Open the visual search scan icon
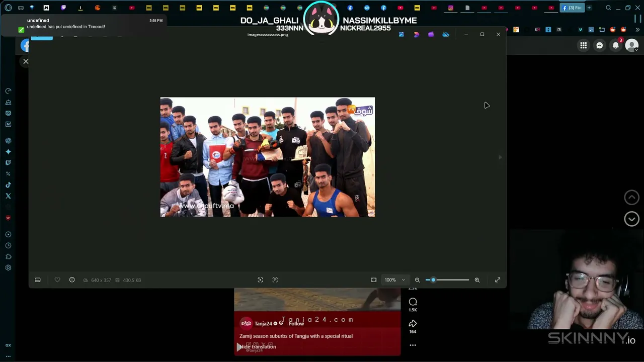 (x=260, y=280)
